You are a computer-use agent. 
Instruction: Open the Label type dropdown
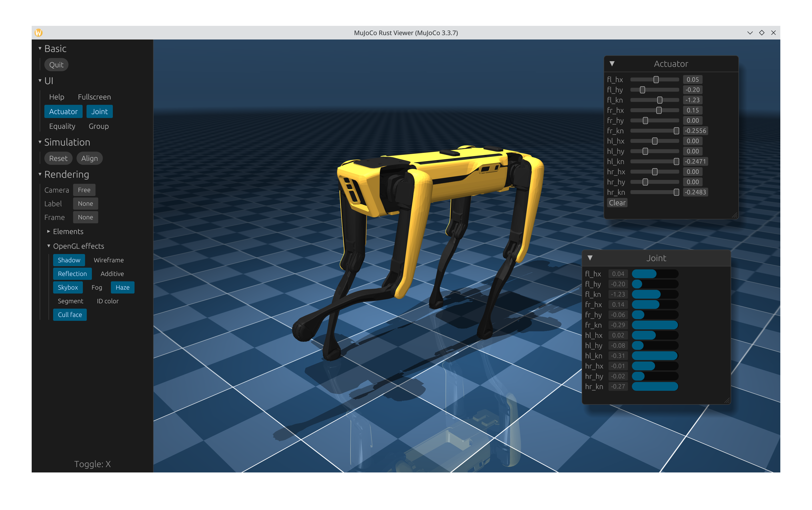[x=85, y=203]
